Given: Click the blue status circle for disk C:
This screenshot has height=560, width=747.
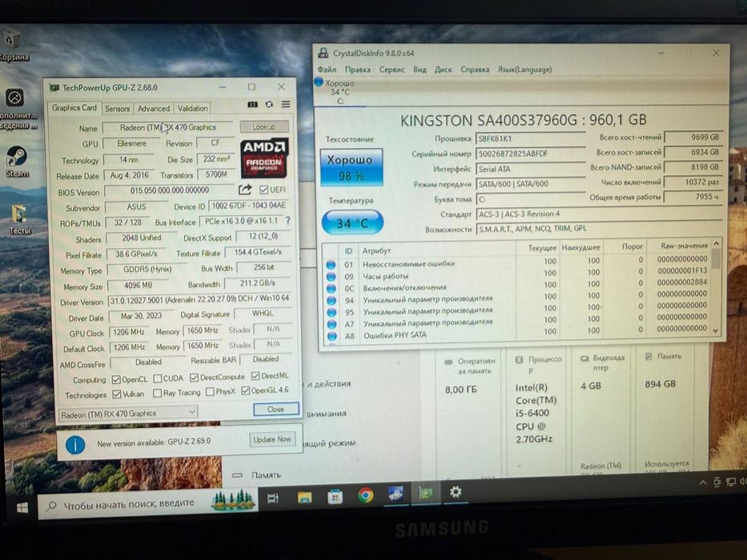Looking at the screenshot, I should coord(319,82).
